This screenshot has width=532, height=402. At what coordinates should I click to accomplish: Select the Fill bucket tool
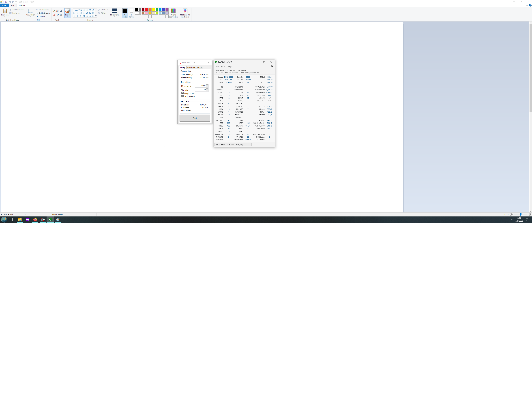click(x=58, y=11)
